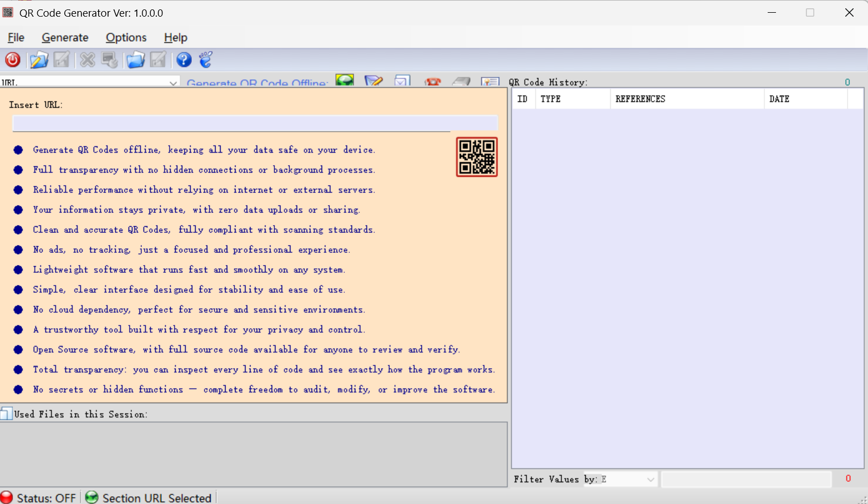This screenshot has height=504, width=868.
Task: Click the blue Help question mark icon
Action: coord(183,60)
